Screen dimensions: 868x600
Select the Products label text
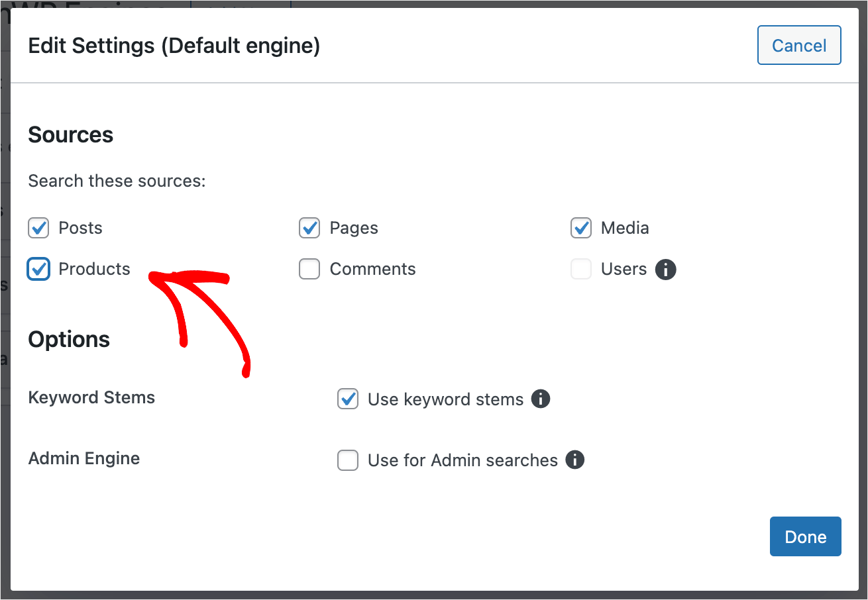point(95,270)
